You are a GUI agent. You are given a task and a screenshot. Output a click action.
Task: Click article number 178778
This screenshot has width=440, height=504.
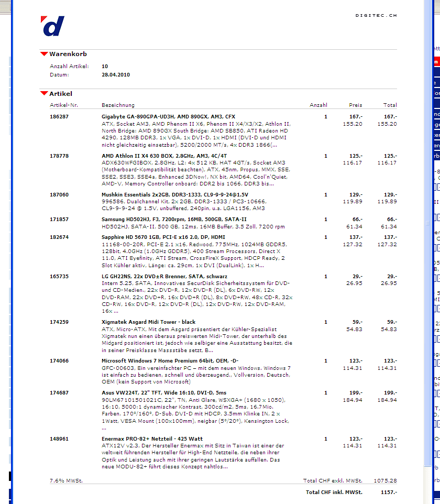[59, 156]
